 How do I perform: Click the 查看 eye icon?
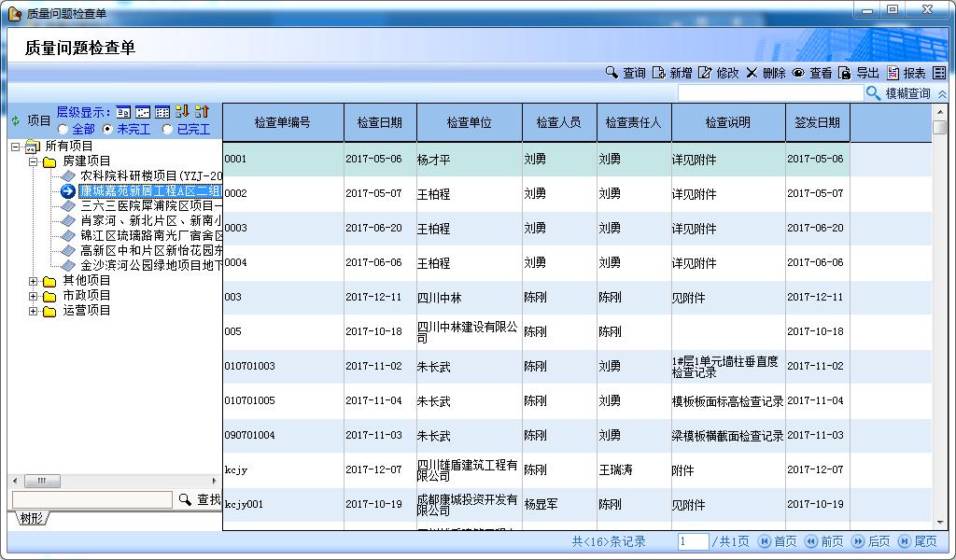point(798,73)
